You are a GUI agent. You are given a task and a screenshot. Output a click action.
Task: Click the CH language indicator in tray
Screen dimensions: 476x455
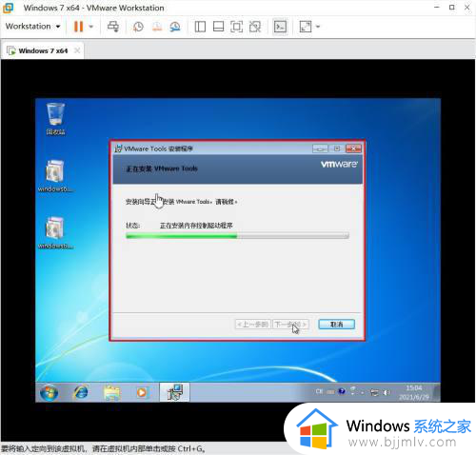point(319,391)
